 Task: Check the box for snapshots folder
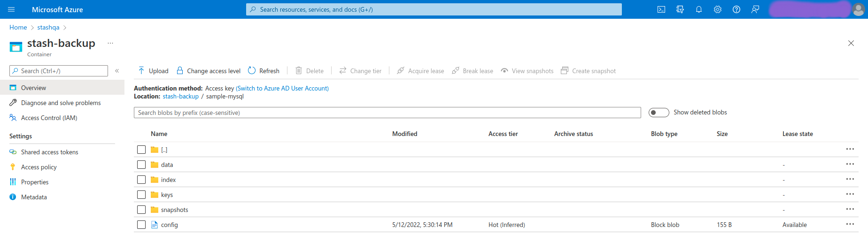tap(141, 210)
